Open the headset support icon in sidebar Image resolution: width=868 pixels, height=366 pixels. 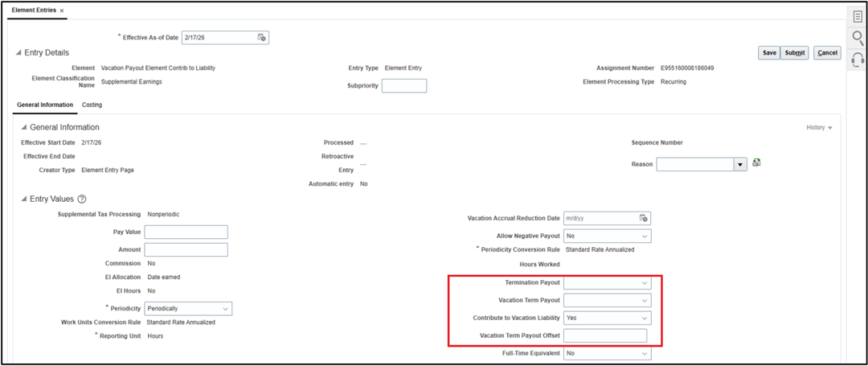tap(858, 59)
